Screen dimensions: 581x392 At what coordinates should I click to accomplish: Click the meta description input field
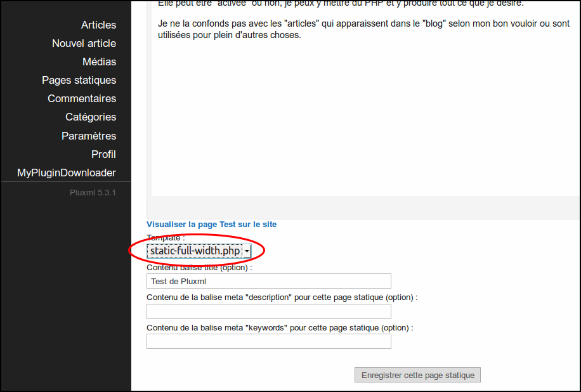point(268,311)
